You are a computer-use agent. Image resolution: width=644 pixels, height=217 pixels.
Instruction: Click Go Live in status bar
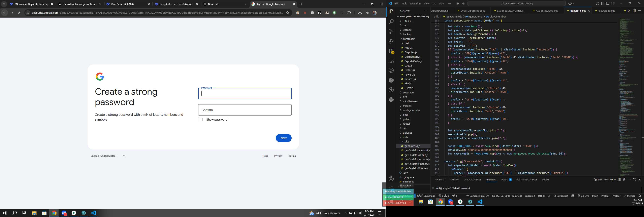point(583,196)
